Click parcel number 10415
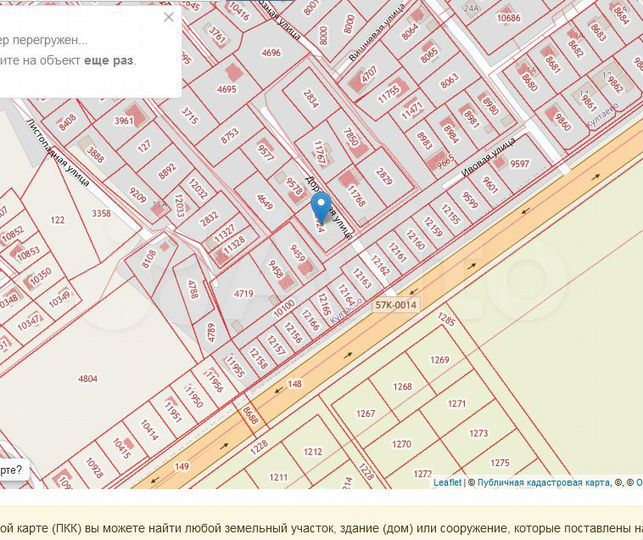This screenshot has height=540, width=643. pyautogui.click(x=121, y=449)
